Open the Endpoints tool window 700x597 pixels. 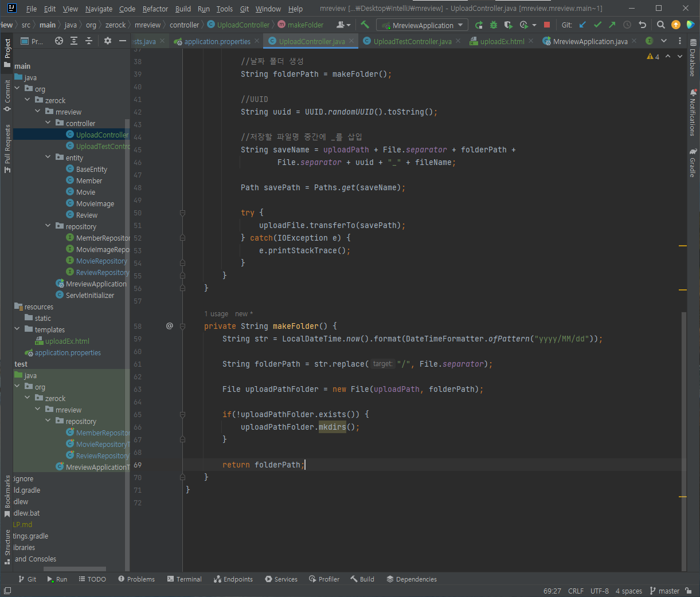point(233,579)
